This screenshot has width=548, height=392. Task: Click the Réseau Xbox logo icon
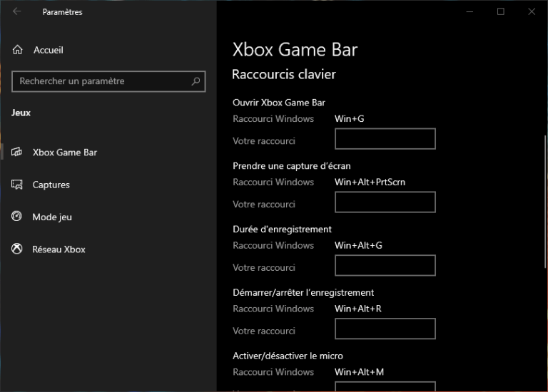point(17,249)
